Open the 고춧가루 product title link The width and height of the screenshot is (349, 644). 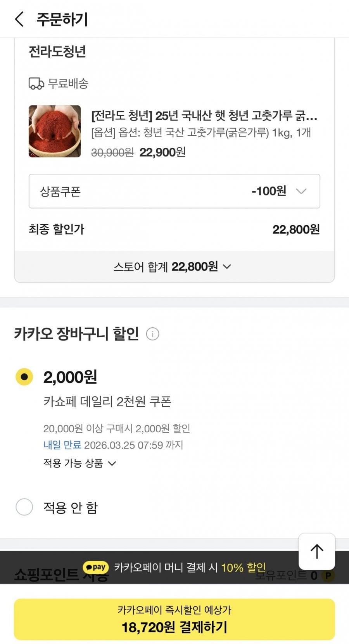click(x=204, y=116)
